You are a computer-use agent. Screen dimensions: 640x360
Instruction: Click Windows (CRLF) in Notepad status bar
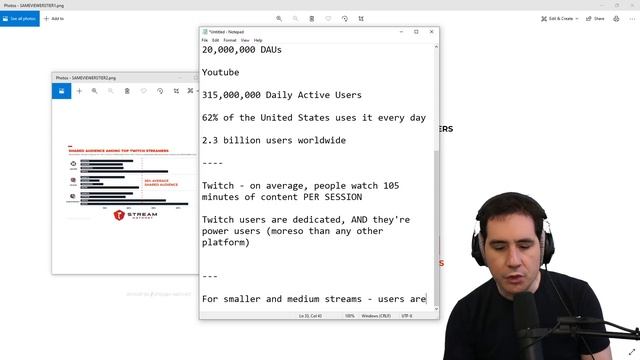[376, 316]
